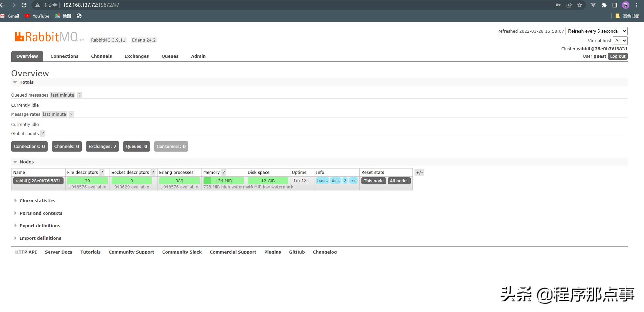Image resolution: width=644 pixels, height=312 pixels.
Task: Open the Queued messages help icon
Action: [x=79, y=95]
